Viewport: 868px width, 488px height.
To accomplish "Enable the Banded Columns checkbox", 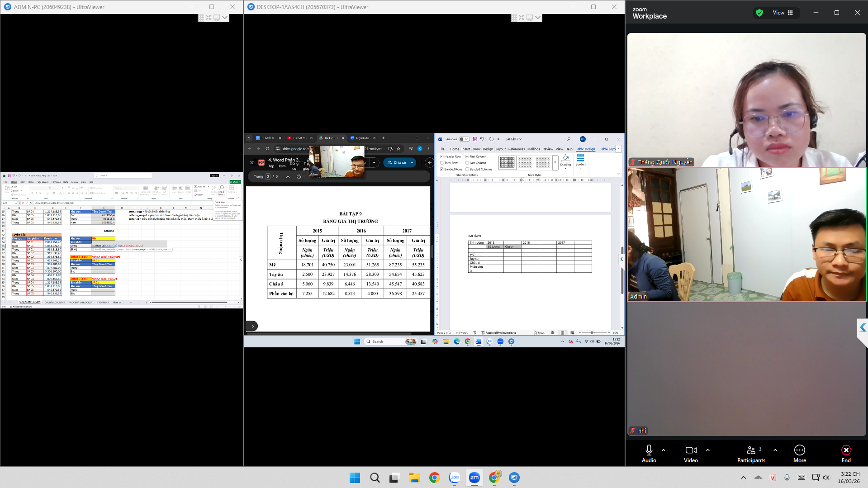I will (x=467, y=169).
